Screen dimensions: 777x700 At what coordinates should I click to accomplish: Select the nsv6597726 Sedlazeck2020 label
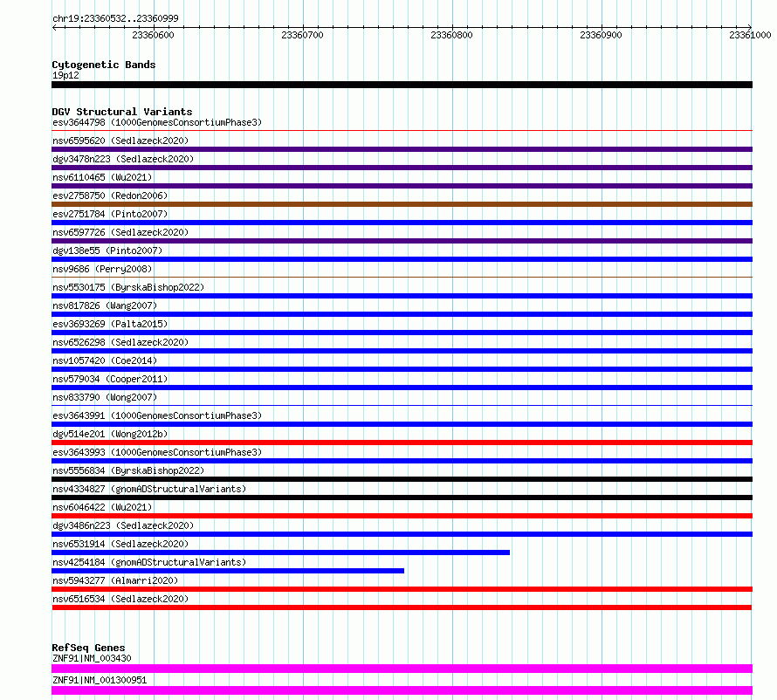[x=120, y=232]
